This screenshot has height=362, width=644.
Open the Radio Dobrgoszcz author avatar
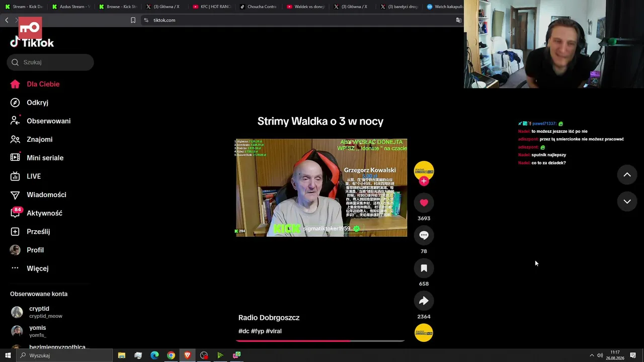[x=424, y=170]
